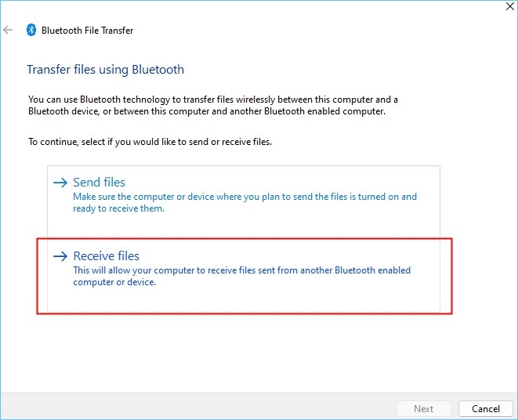Click the back arrow in the wizard header

(8, 30)
